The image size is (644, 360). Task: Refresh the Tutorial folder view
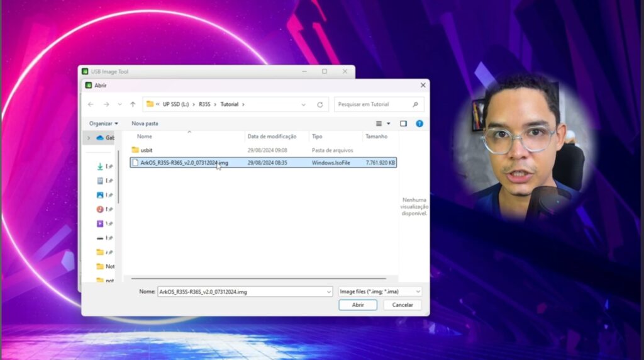tap(320, 104)
